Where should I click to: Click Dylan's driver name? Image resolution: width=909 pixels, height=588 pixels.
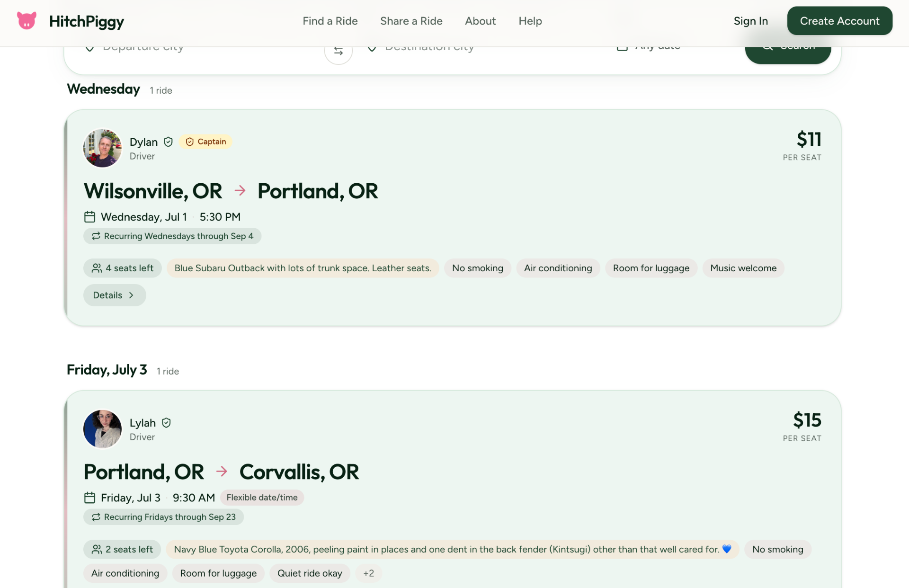tap(143, 142)
